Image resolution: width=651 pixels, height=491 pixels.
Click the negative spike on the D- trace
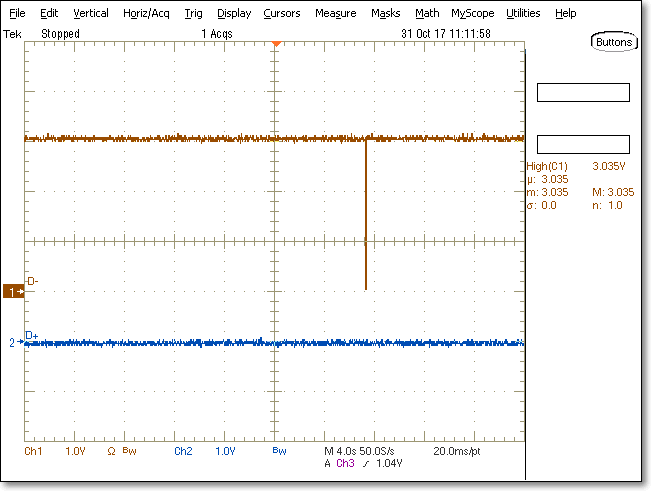(366, 216)
